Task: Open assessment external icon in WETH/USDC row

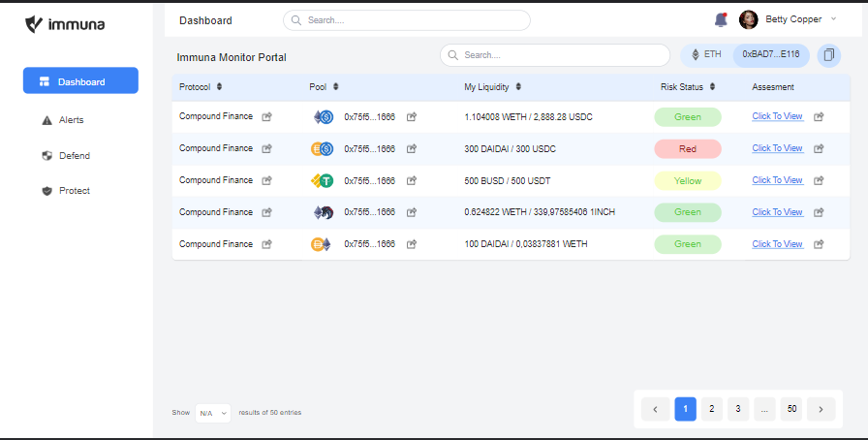Action: (x=819, y=116)
